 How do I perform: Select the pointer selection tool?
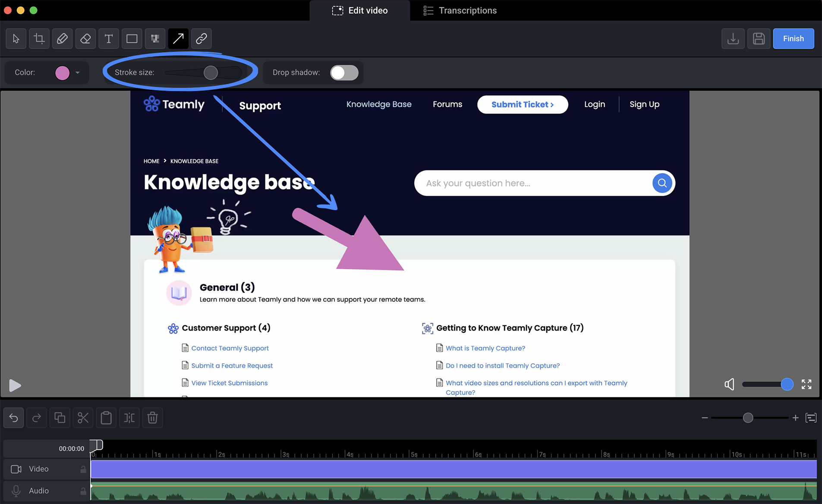coord(16,39)
